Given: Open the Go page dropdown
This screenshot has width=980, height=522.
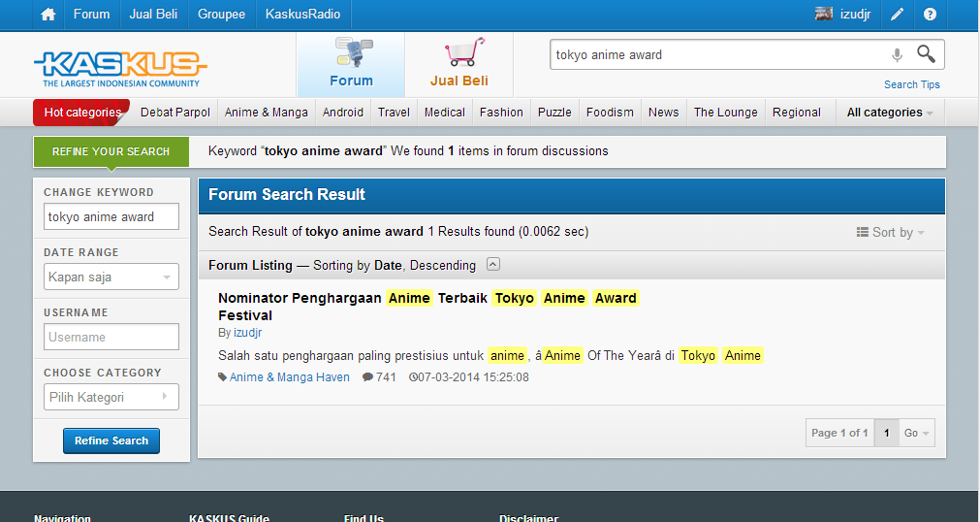Looking at the screenshot, I should [916, 433].
